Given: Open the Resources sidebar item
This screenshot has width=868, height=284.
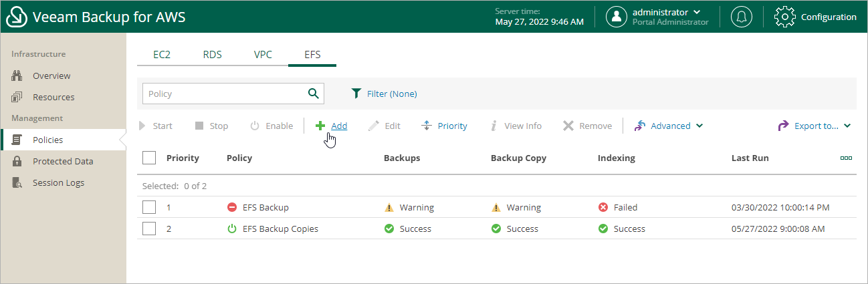Looking at the screenshot, I should 53,97.
